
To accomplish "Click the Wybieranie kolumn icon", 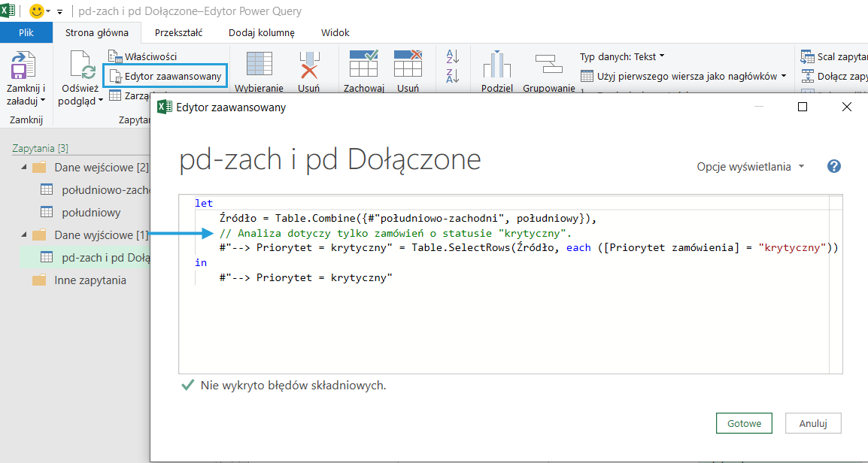I will tap(259, 66).
